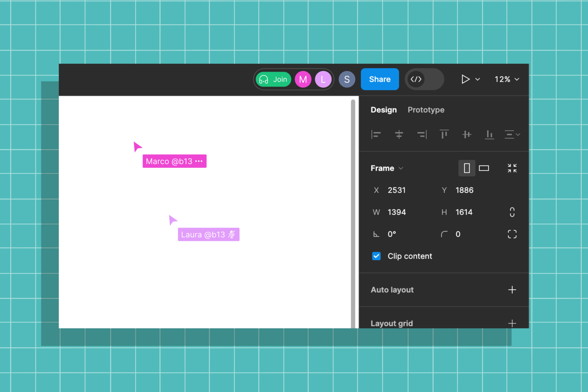Switch to the Prototype tab
The image size is (588, 392).
pos(426,110)
